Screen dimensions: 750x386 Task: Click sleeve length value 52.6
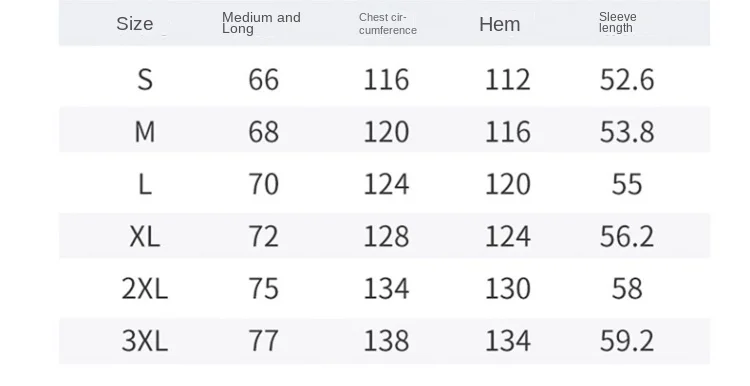627,79
